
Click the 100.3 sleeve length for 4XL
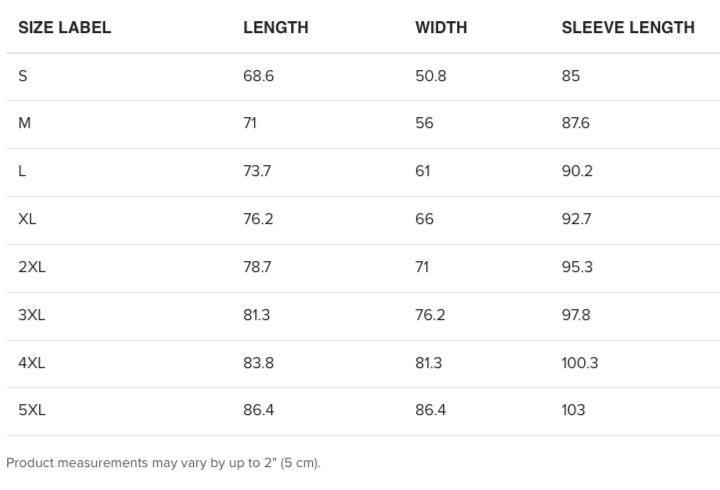580,363
